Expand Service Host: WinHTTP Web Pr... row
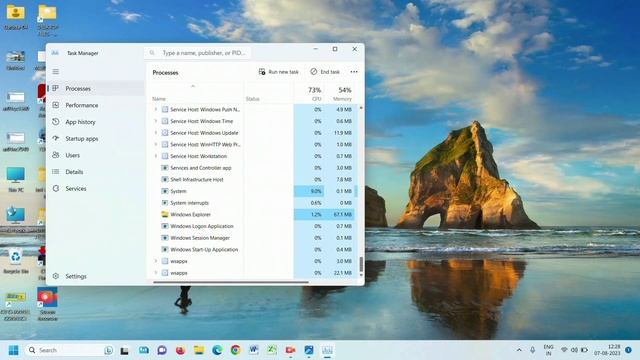 click(x=156, y=144)
